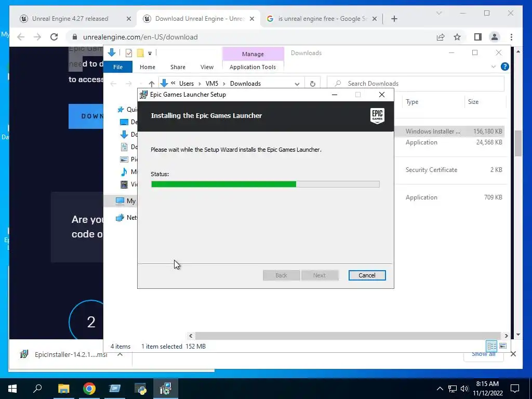
Task: Open the Chrome three-dot menu
Action: point(511,37)
